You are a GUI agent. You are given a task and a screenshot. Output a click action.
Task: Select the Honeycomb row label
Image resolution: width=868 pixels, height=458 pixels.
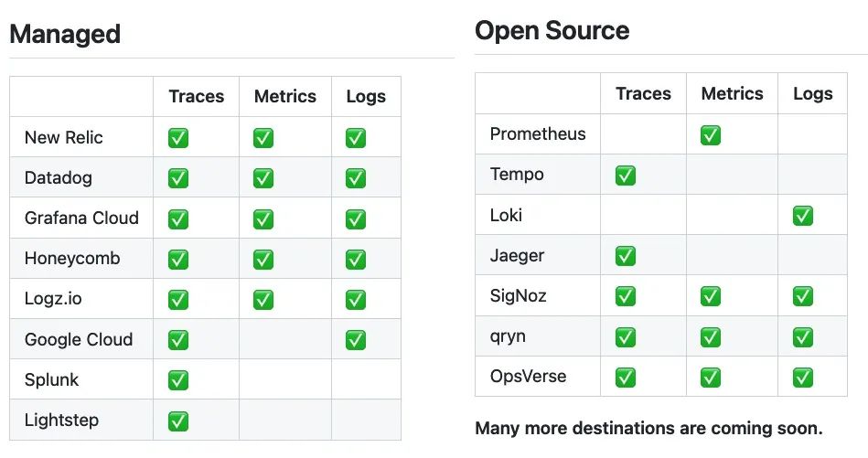(72, 259)
